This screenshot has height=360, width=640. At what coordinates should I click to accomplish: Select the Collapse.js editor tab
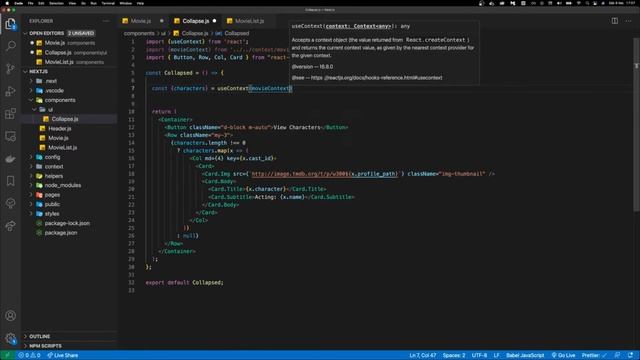point(196,21)
